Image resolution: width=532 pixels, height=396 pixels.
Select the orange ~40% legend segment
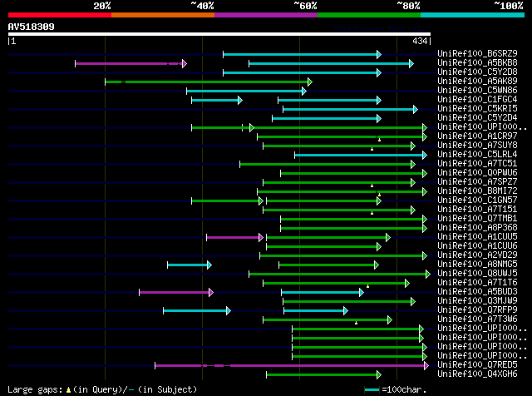click(163, 15)
